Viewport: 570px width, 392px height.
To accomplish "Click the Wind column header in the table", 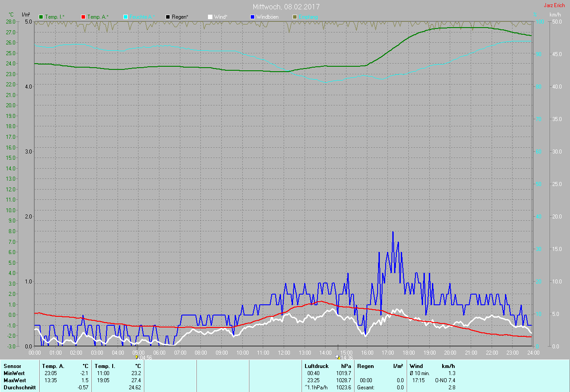I will 416,366.
